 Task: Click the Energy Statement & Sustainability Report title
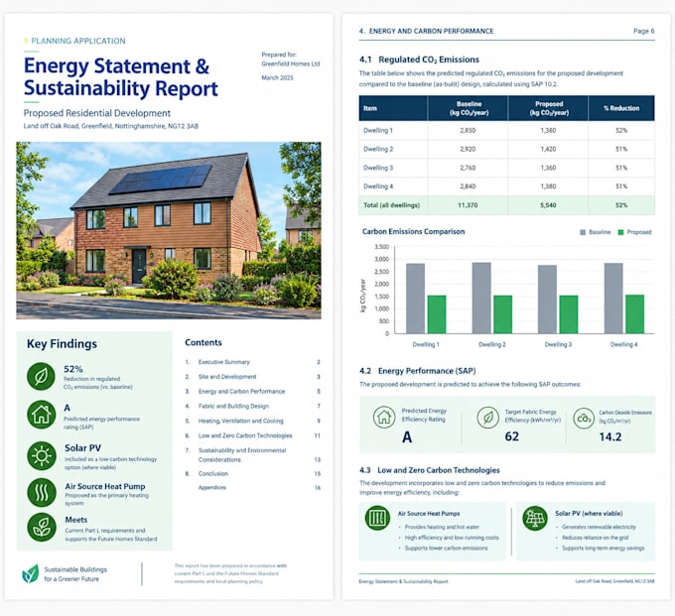[x=121, y=77]
